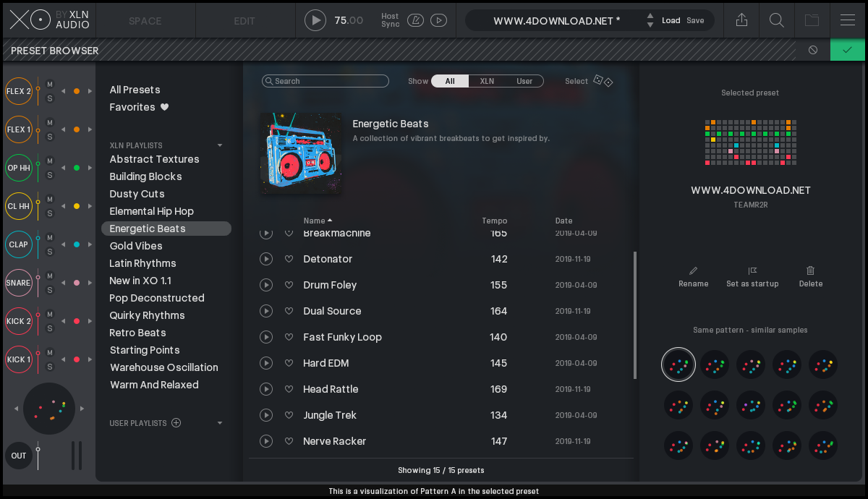Image resolution: width=868 pixels, height=499 pixels.
Task: Open the folder icon in top bar
Action: [x=812, y=20]
